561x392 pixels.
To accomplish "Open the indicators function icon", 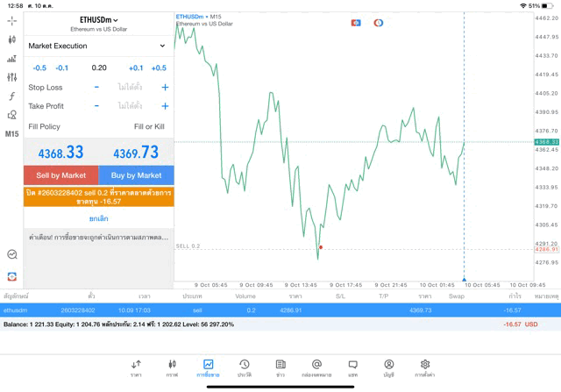I will click(11, 96).
